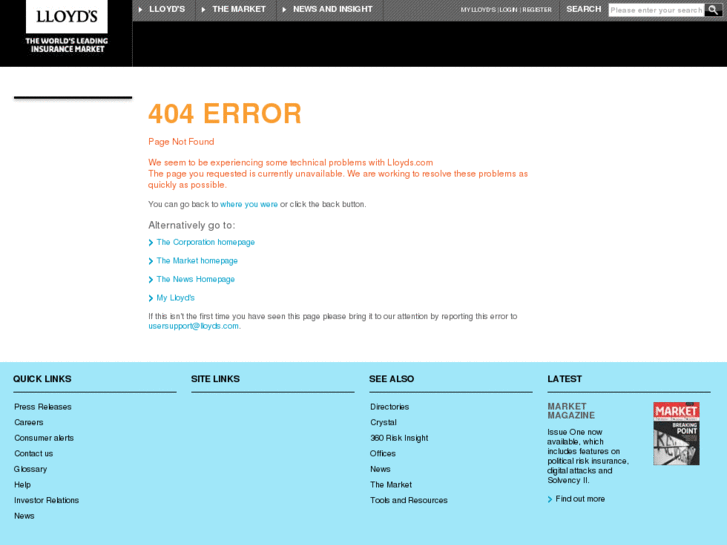Click the chevron beside Find out more
The height and width of the screenshot is (545, 727).
[550, 499]
